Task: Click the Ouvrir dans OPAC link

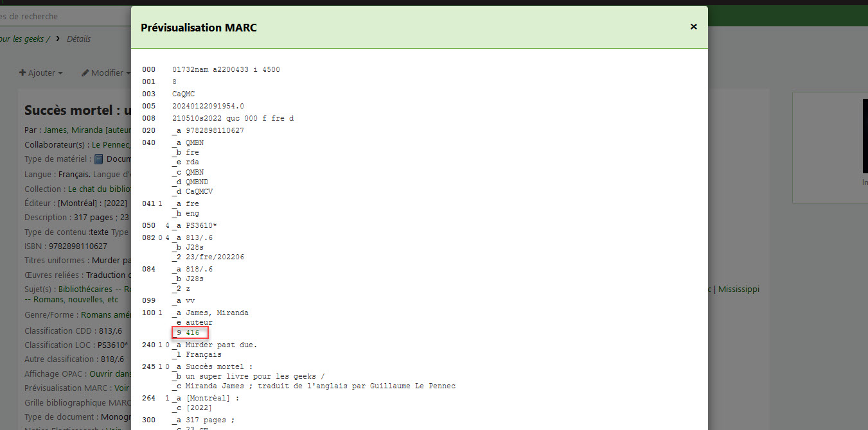Action: pyautogui.click(x=110, y=373)
